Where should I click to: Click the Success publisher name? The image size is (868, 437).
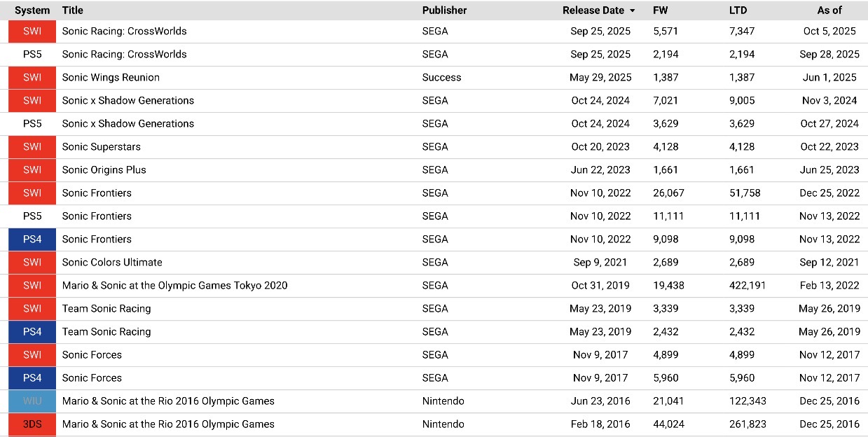click(x=441, y=78)
